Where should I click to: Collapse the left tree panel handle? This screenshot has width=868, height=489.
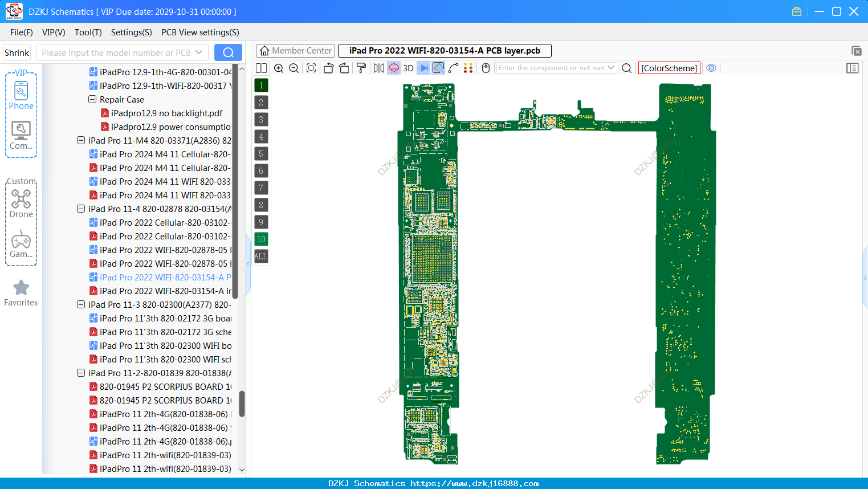coord(248,264)
